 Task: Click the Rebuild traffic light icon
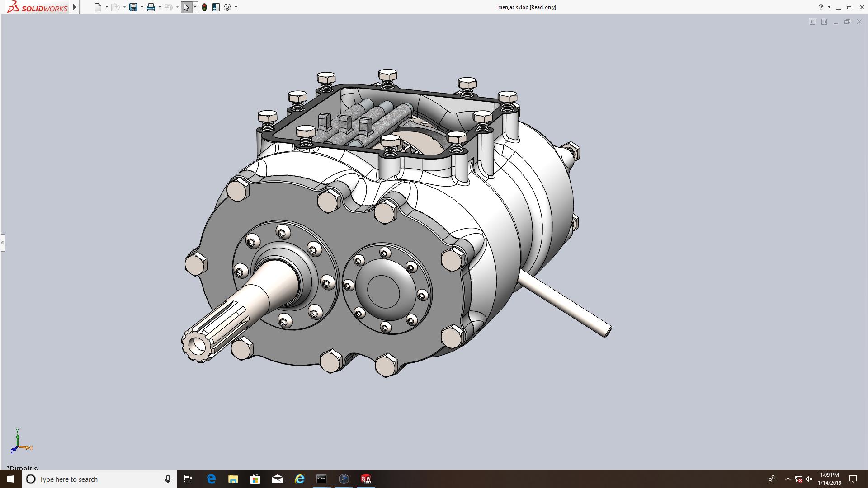click(x=204, y=7)
